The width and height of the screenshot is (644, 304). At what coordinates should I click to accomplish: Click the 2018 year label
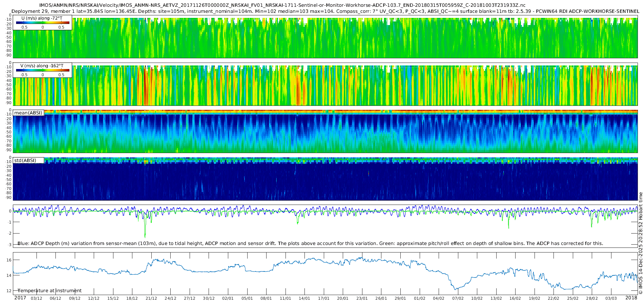(x=631, y=298)
